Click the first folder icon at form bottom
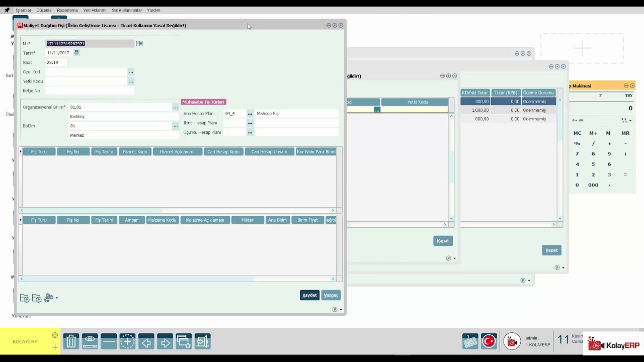 pos(25,298)
